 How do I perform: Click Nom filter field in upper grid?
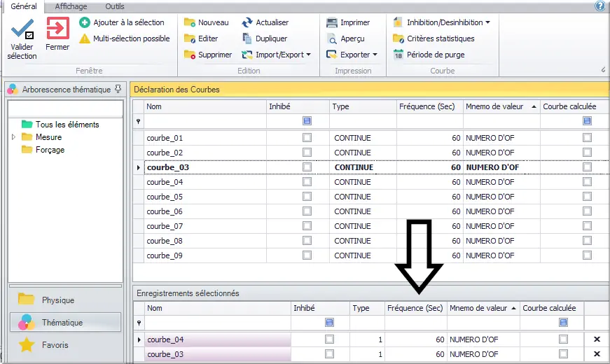pos(205,121)
